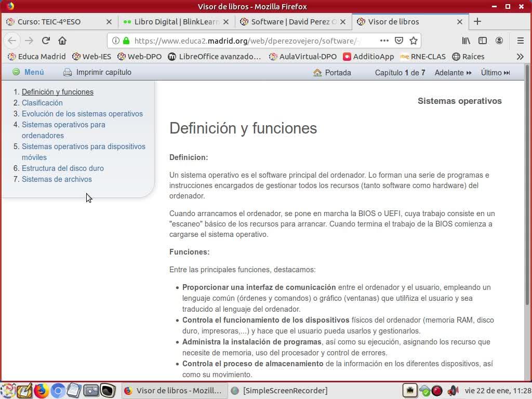Image resolution: width=532 pixels, height=399 pixels.
Task: Click the URL address field
Action: point(246,41)
